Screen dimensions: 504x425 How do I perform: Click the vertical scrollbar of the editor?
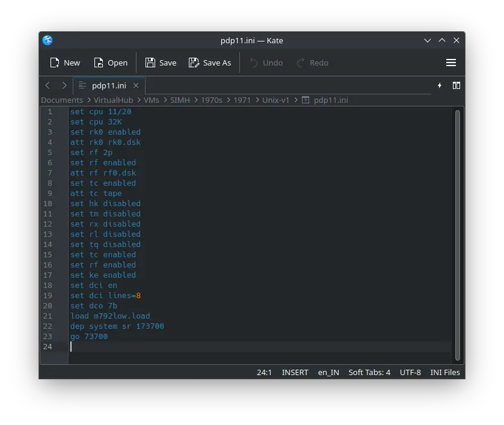(x=457, y=234)
